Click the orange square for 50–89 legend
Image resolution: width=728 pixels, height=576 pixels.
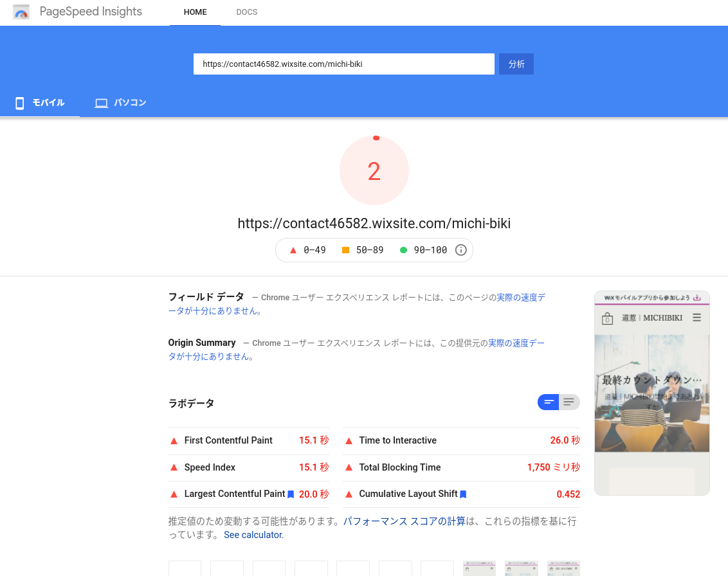click(x=345, y=250)
